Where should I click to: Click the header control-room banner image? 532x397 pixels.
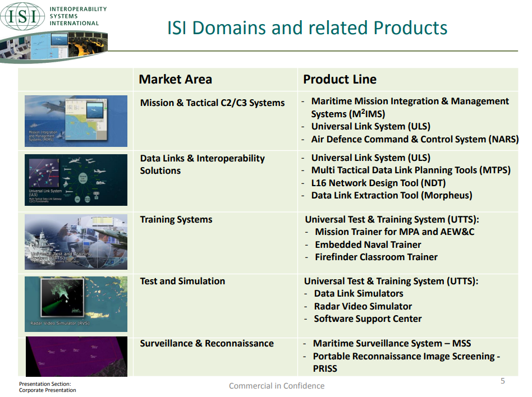(54, 47)
